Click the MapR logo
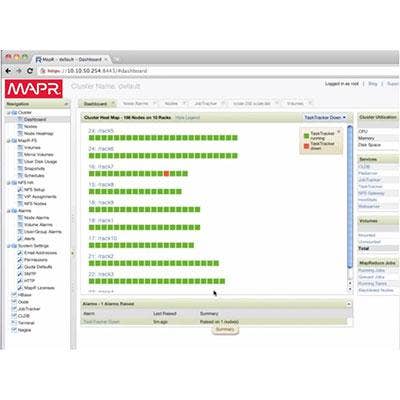400x400 pixels. tap(34, 89)
